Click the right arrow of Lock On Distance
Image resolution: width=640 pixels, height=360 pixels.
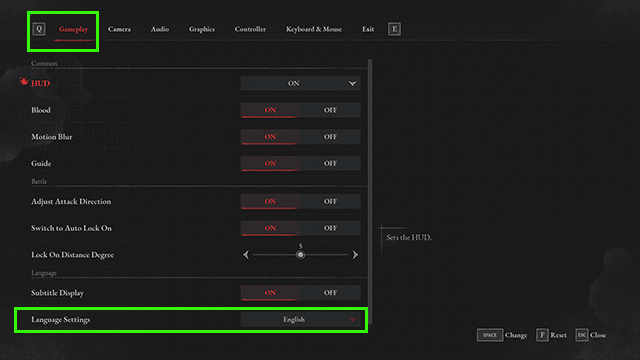355,255
